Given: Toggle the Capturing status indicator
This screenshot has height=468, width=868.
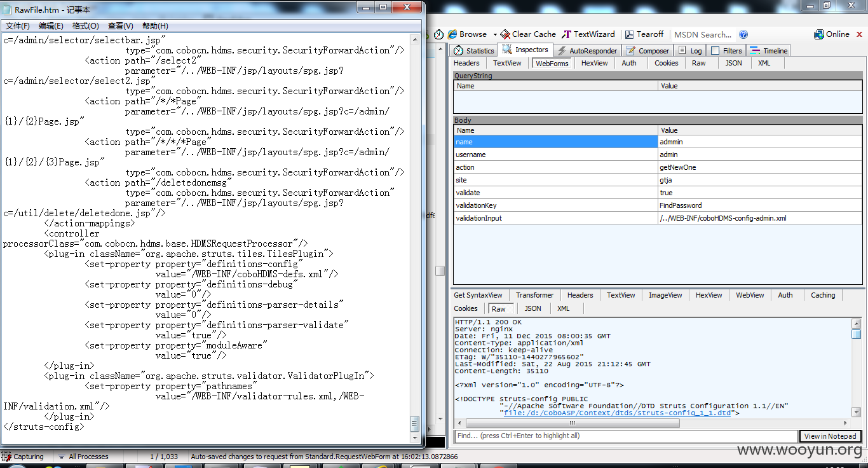Looking at the screenshot, I should coord(24,457).
